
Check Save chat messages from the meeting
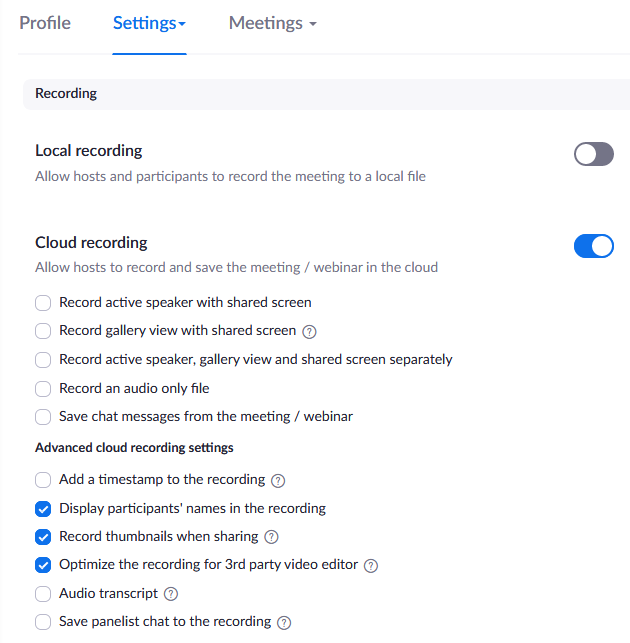tap(43, 416)
